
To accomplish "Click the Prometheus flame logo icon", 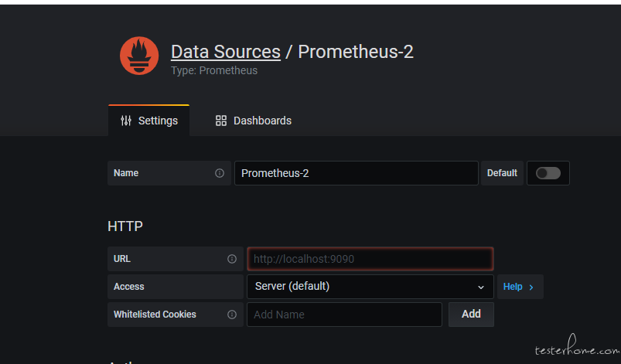I will (x=139, y=56).
